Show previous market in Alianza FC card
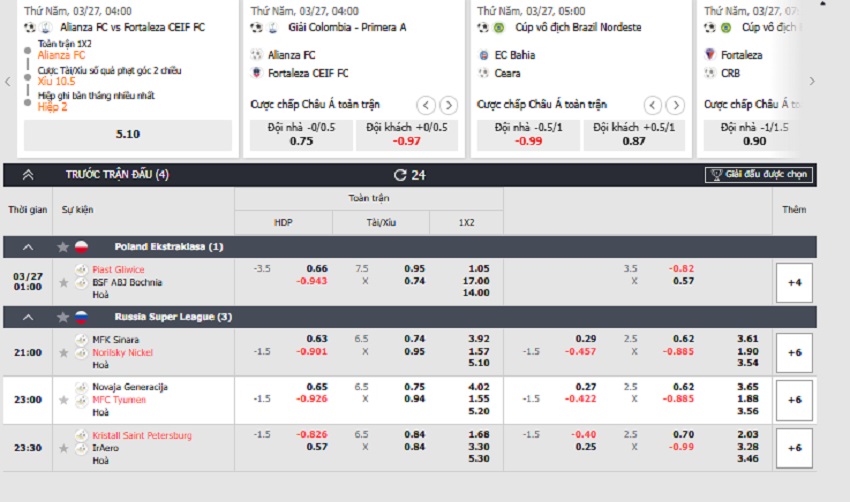850x502 pixels. pos(426,105)
